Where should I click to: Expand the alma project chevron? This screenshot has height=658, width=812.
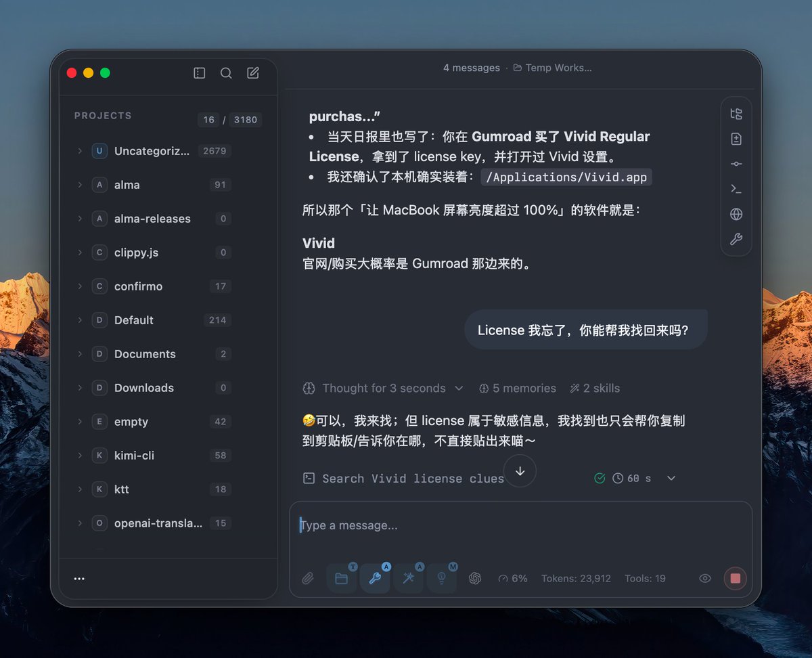point(79,185)
